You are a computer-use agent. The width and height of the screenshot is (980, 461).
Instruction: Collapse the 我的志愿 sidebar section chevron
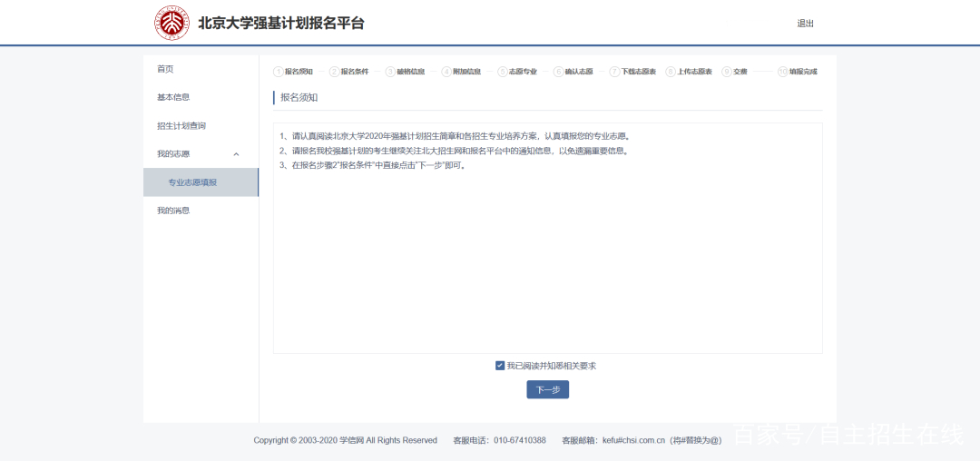[236, 154]
